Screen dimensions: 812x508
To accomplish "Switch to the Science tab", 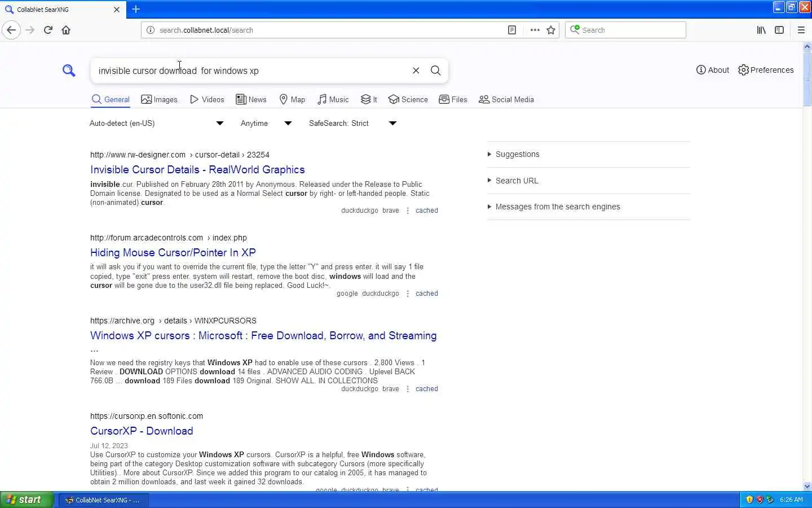I will pos(408,99).
